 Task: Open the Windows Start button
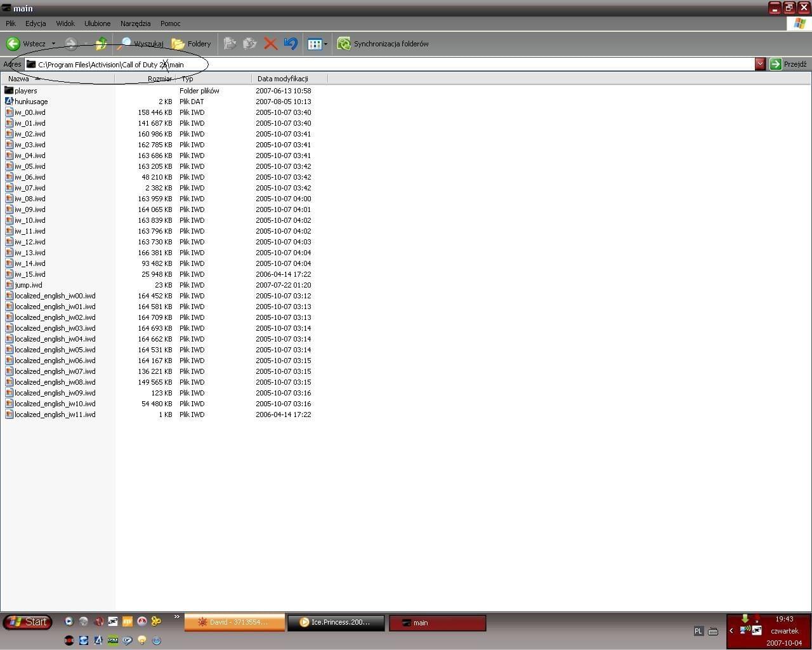click(x=27, y=622)
